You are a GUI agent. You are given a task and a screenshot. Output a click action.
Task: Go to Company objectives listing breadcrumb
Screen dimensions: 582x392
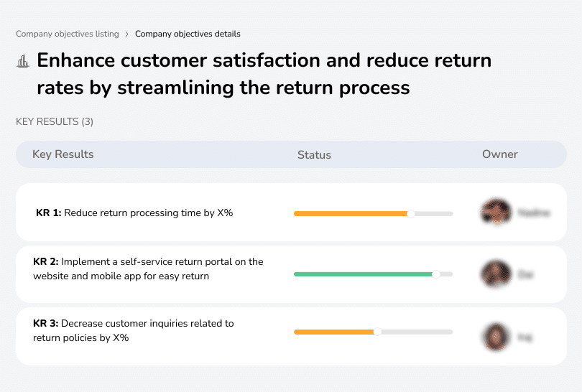(x=68, y=34)
